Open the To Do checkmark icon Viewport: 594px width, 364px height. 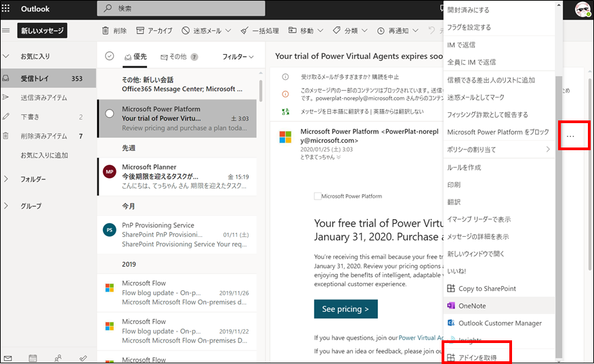point(83,358)
